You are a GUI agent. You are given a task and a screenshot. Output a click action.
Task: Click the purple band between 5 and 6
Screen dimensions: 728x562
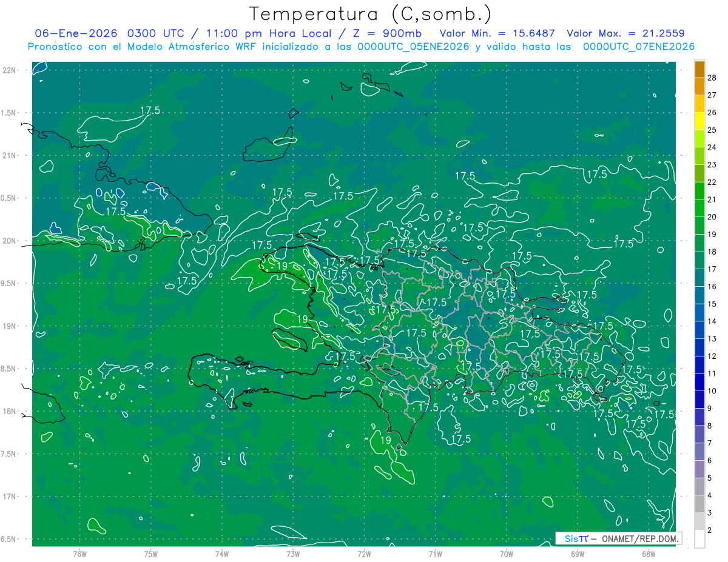pyautogui.click(x=699, y=469)
